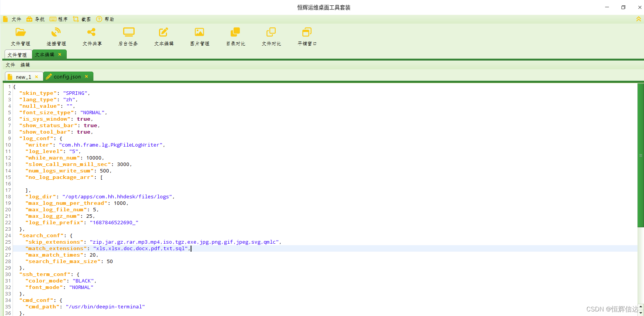Click the "skin_type" key on line 2
The width and height of the screenshot is (644, 316).
click(38, 93)
